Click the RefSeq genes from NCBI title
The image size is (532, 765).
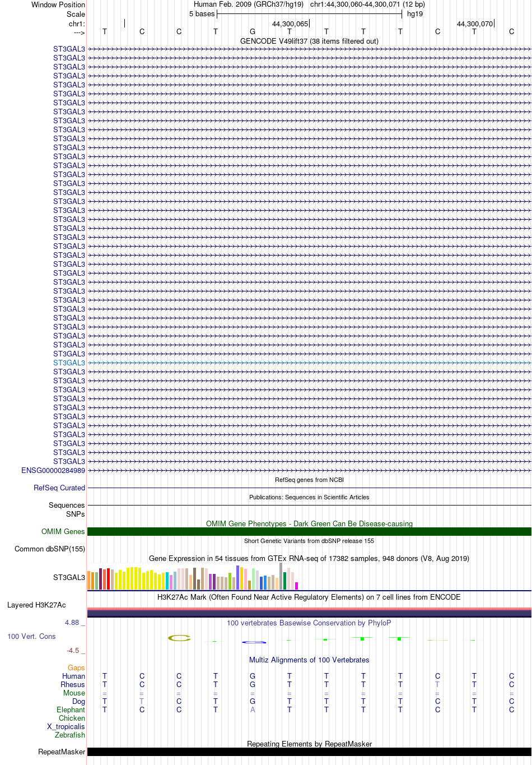coord(309,480)
